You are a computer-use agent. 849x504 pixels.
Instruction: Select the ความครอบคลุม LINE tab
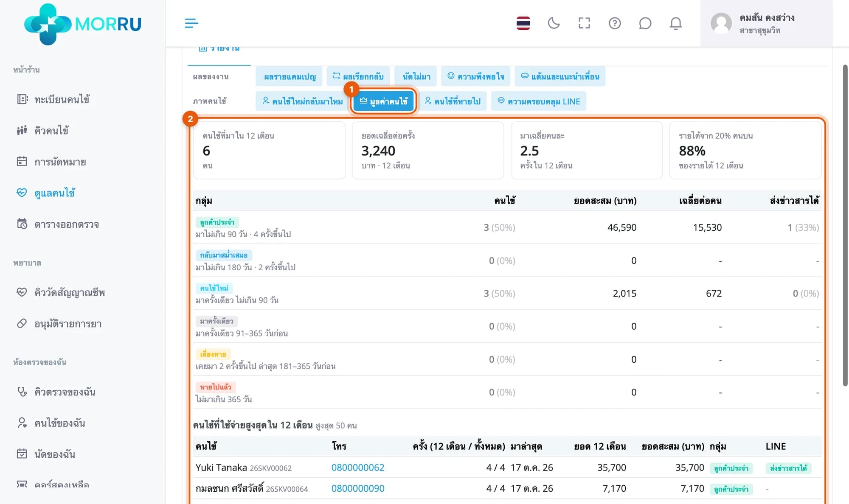tap(539, 101)
